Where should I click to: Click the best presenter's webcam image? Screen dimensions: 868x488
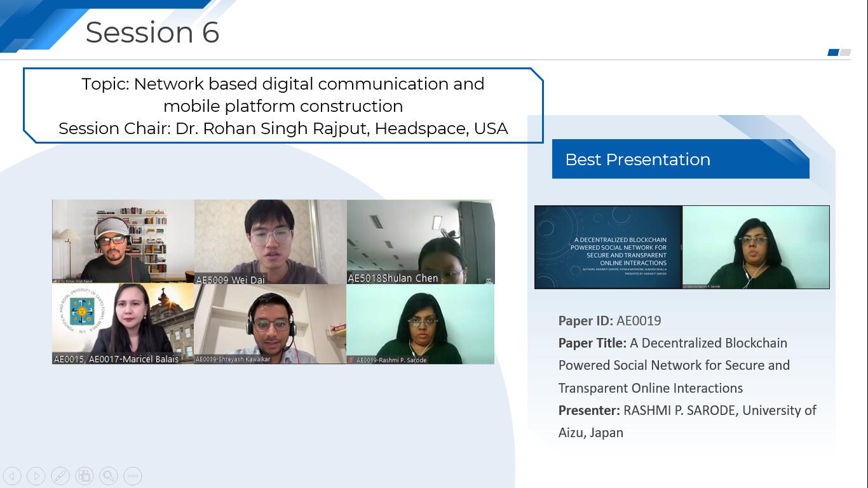pyautogui.click(x=756, y=247)
